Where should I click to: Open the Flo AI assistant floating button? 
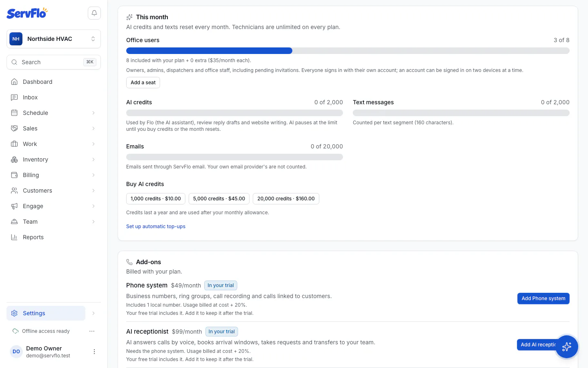point(567,347)
